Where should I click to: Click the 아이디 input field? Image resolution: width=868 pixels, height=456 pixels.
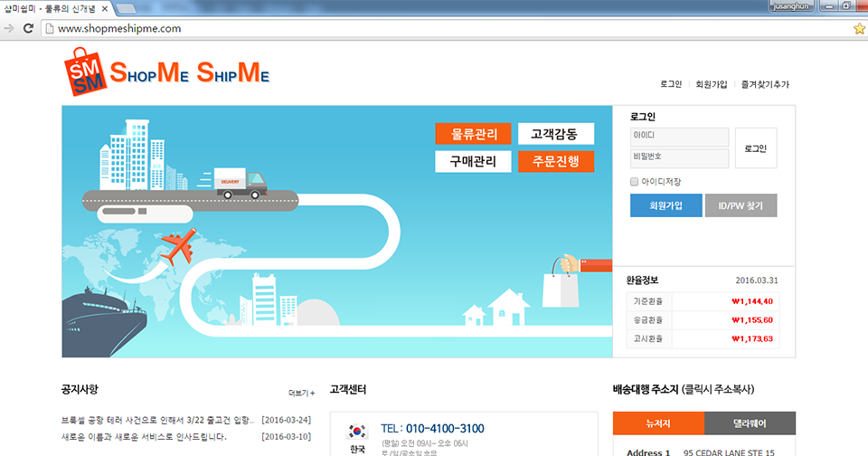point(679,137)
